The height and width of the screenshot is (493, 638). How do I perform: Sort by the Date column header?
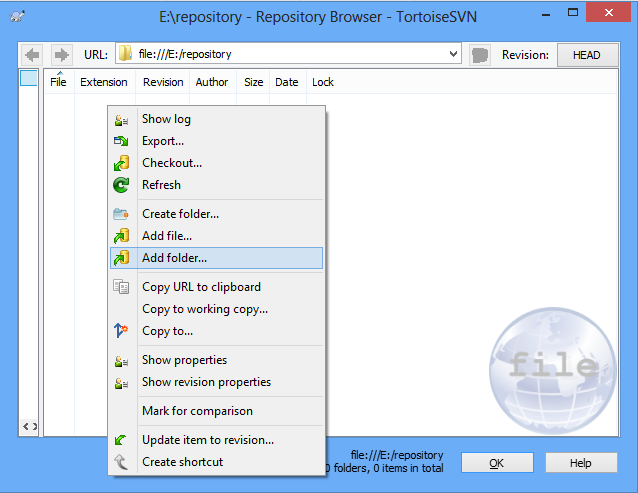pos(287,82)
